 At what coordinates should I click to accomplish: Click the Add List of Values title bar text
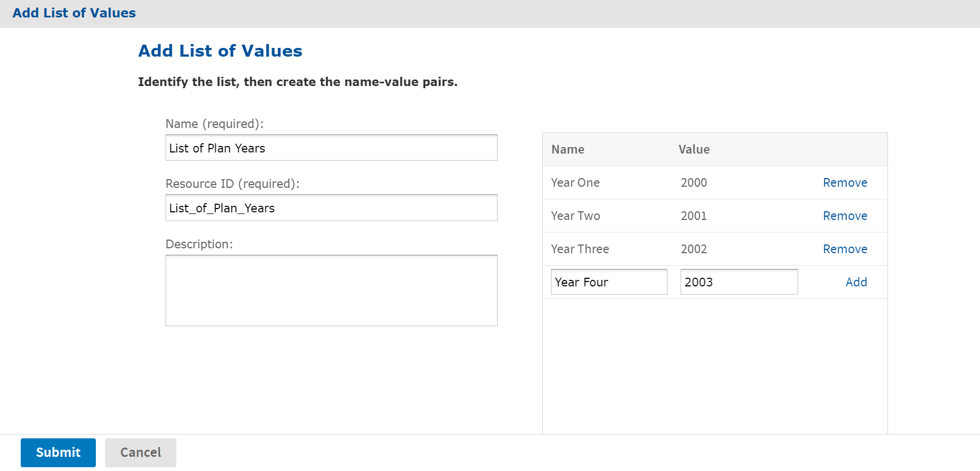tap(74, 13)
